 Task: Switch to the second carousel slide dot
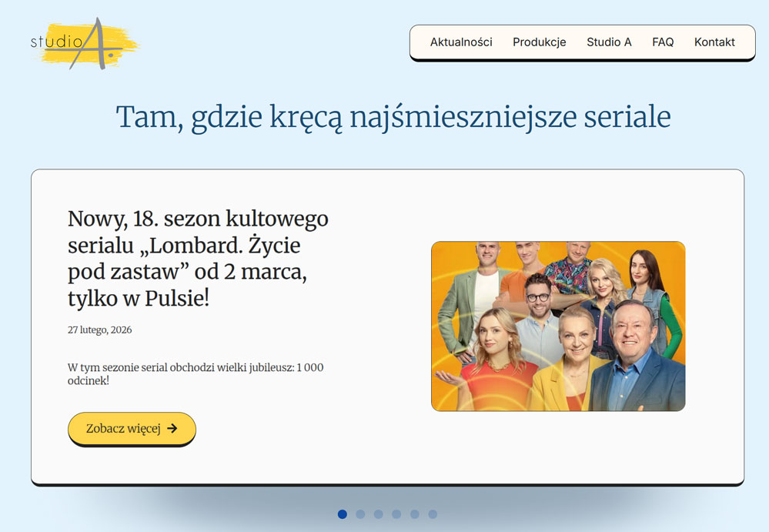point(360,514)
